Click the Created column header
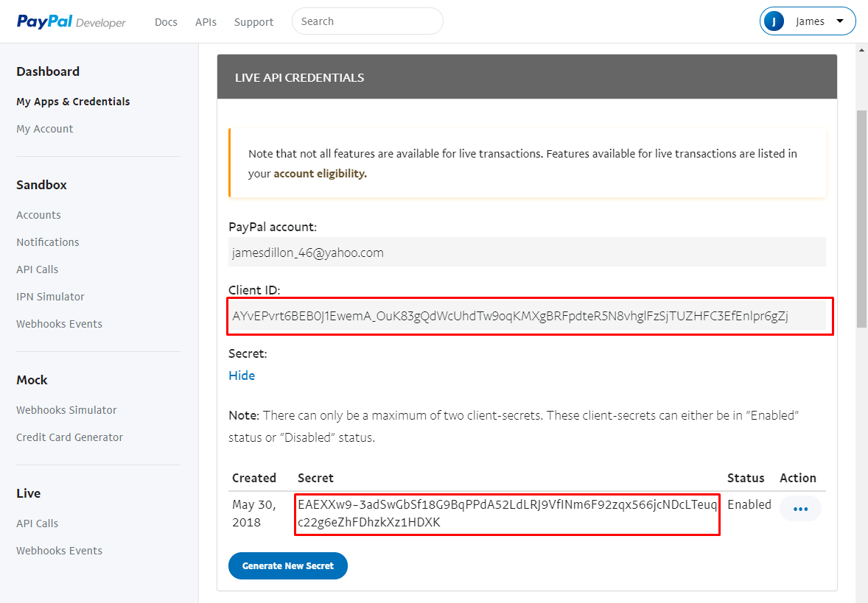The height and width of the screenshot is (603, 868). (x=254, y=478)
